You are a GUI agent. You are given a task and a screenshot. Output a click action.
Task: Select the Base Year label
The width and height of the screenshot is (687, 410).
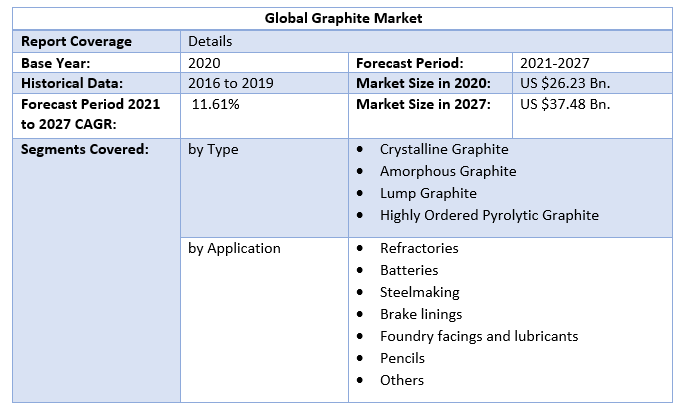tap(56, 63)
